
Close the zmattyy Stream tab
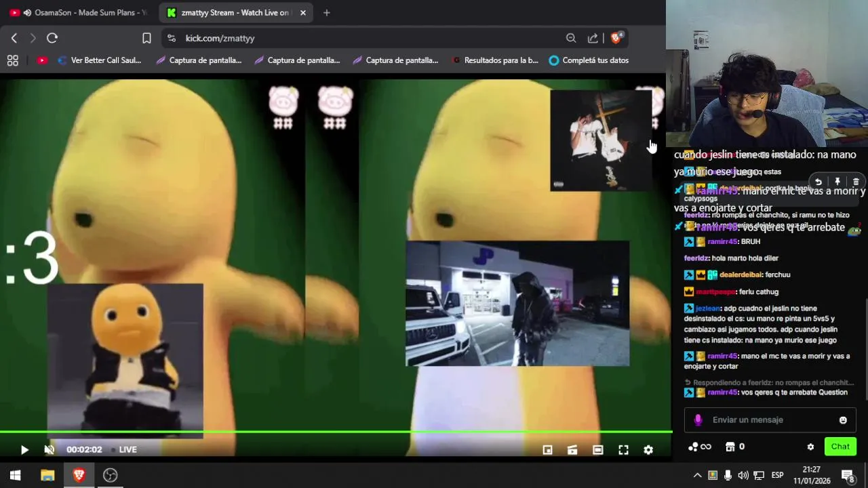coord(303,13)
